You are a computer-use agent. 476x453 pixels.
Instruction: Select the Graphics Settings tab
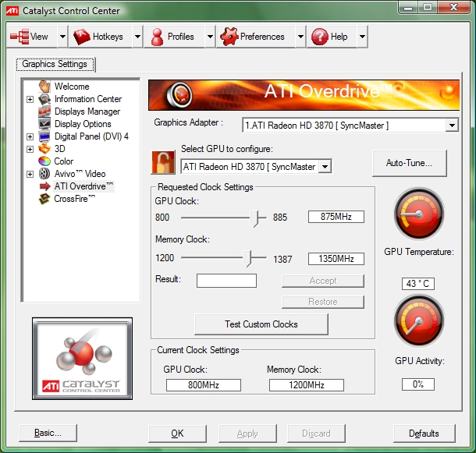click(55, 64)
